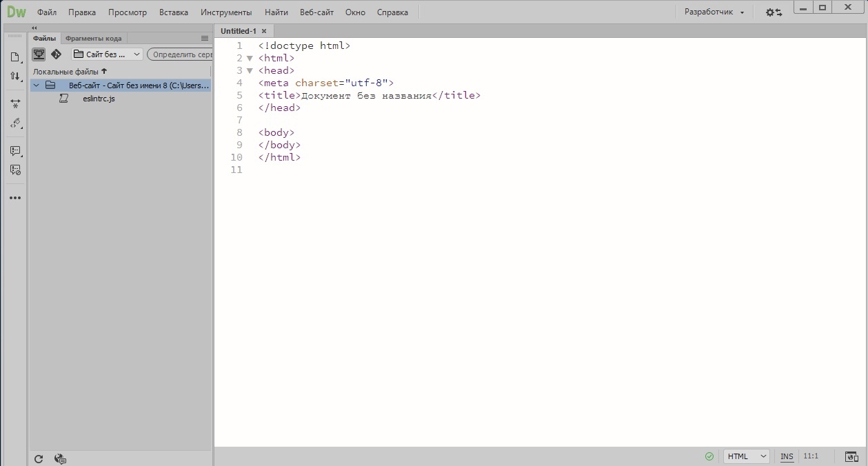Open the file activity log icon
This screenshot has height=466, width=868.
(x=59, y=458)
